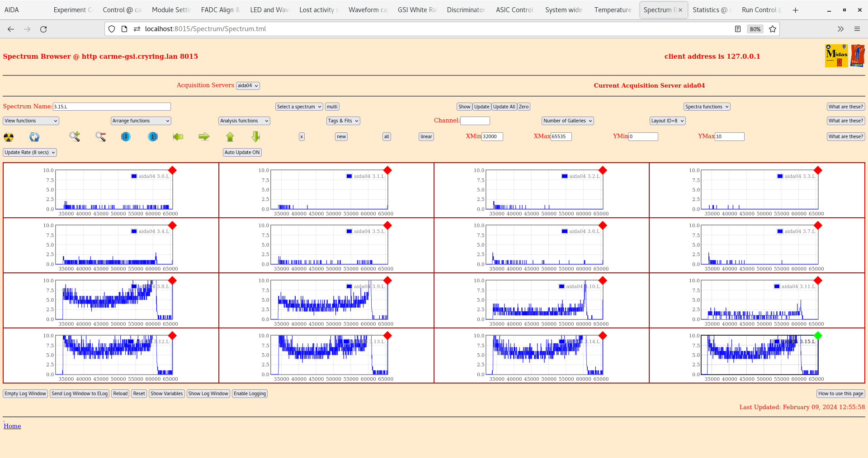Follow the Home link
This screenshot has width=868, height=458.
coord(12,426)
